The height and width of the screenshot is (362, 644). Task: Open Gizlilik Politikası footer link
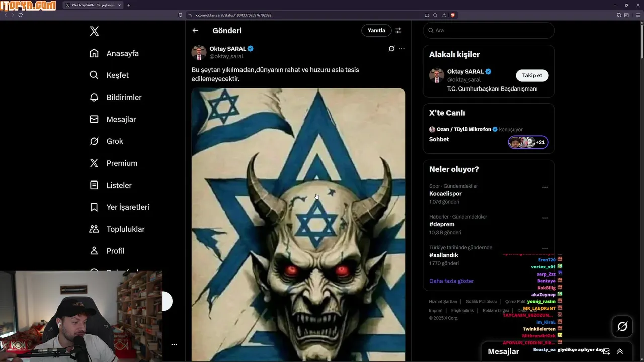(481, 302)
